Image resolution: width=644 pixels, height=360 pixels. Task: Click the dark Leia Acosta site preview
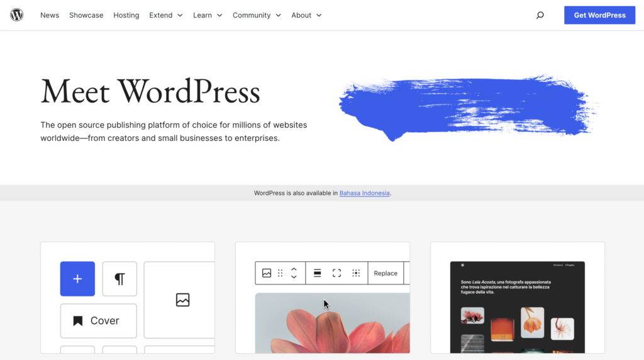[518, 307]
